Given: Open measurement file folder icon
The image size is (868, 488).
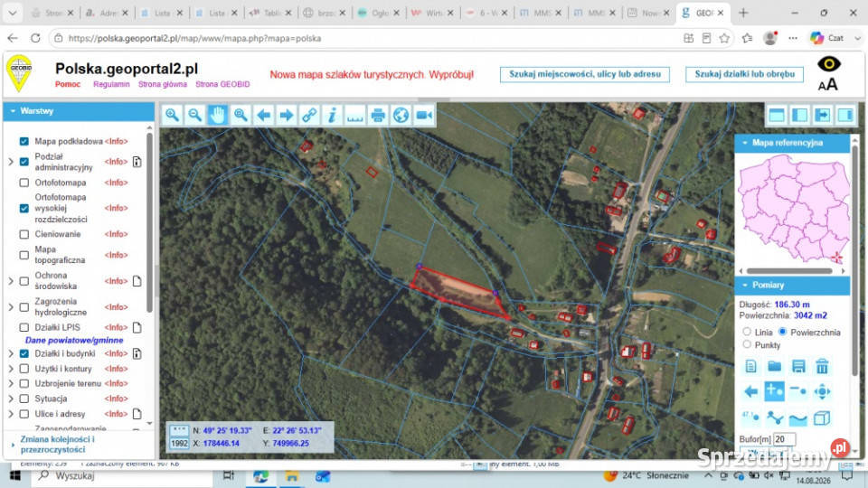Looking at the screenshot, I should click(x=775, y=366).
